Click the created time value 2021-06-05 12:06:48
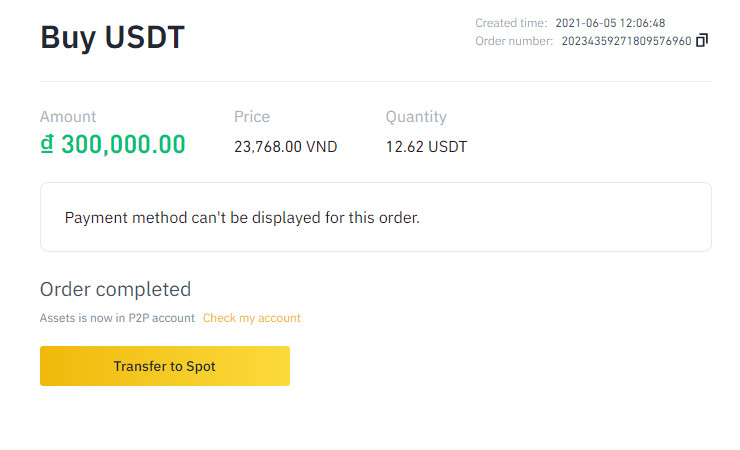Viewport: 740px width, 450px height. coord(611,23)
